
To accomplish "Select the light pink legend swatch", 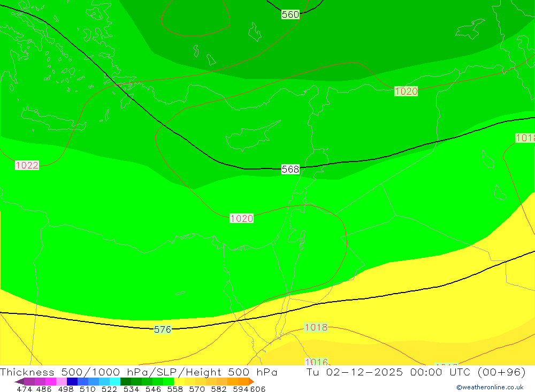I will 62,381.
